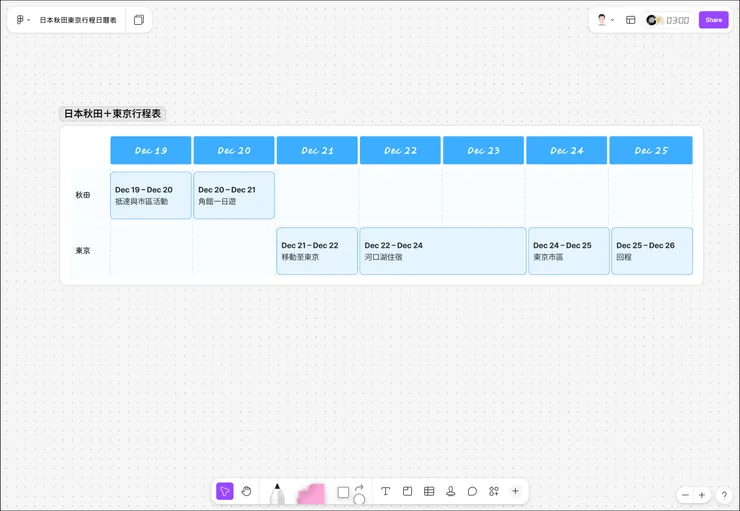The image size is (740, 511).
Task: Select the connector arrow tool
Action: tap(359, 488)
